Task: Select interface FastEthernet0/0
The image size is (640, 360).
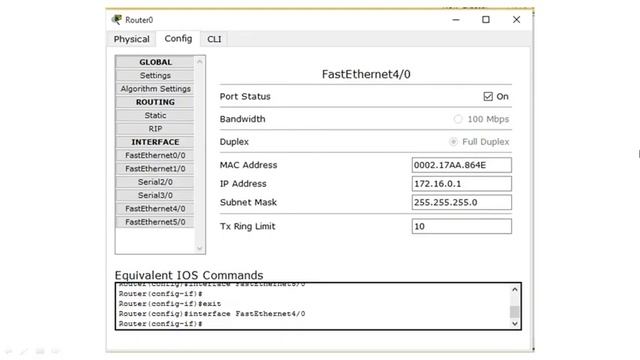Action: click(155, 155)
